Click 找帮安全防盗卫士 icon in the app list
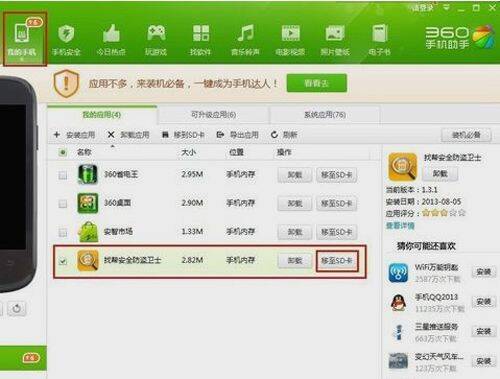 point(88,260)
